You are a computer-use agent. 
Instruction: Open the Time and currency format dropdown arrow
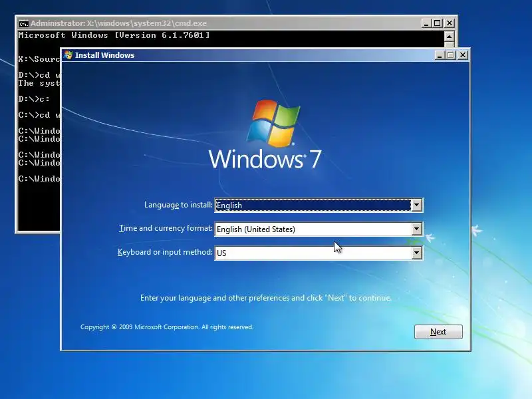(417, 229)
